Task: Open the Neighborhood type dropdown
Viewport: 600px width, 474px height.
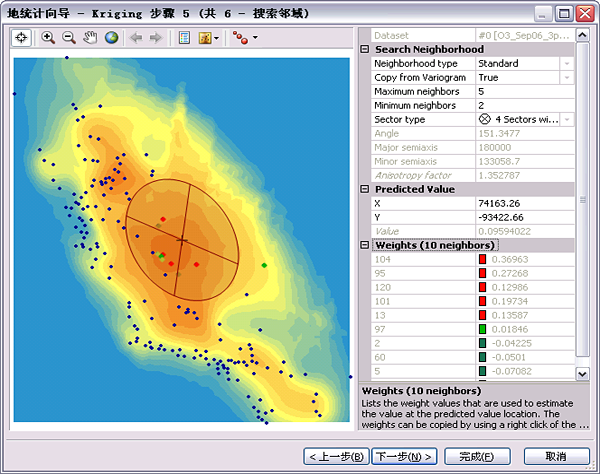Action: tap(567, 63)
